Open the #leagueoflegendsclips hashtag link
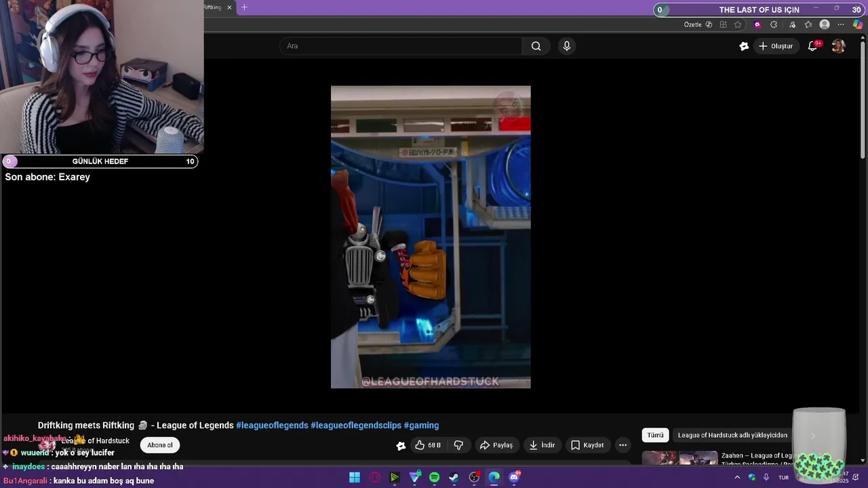868x488 pixels. (356, 426)
